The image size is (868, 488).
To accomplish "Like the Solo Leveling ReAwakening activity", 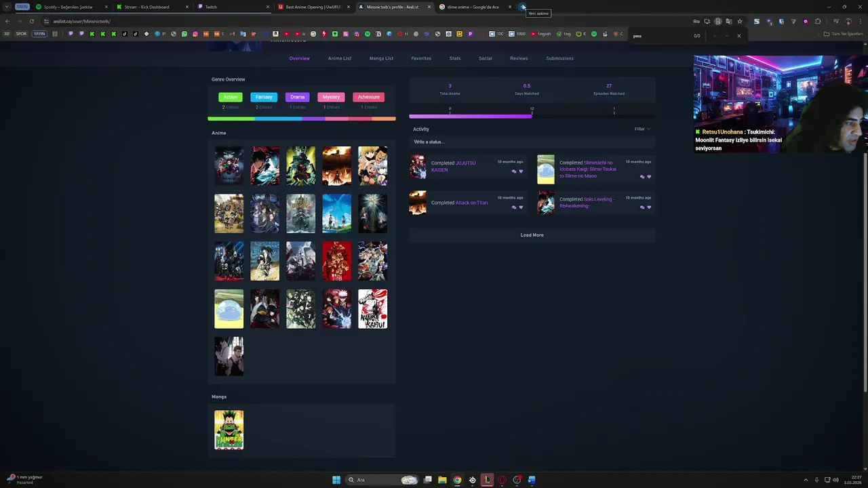I will pos(649,207).
